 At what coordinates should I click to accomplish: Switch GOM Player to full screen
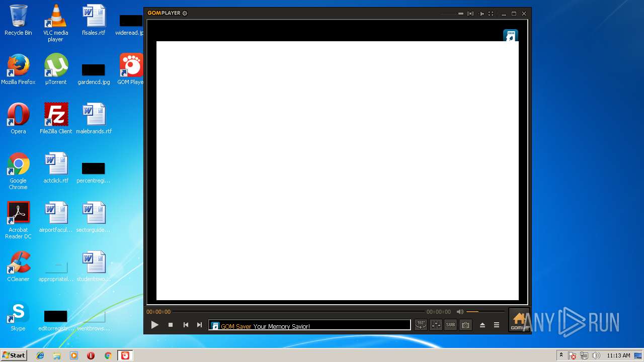[x=491, y=14]
